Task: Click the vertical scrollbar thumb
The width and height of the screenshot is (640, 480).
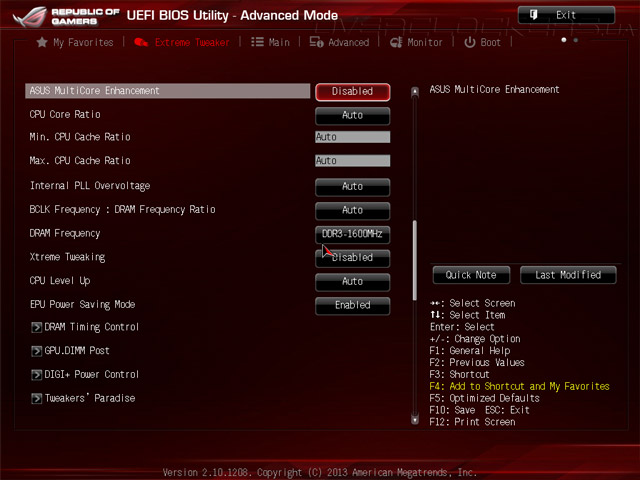Action: pos(415,260)
